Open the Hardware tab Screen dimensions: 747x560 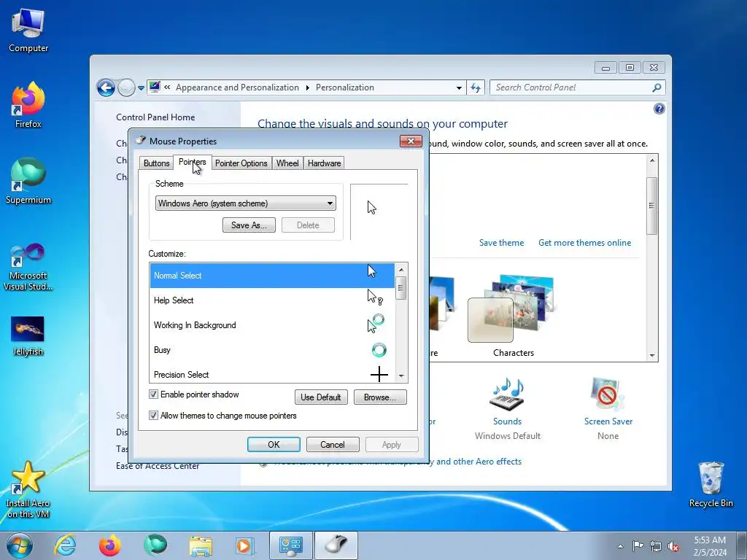pos(324,163)
